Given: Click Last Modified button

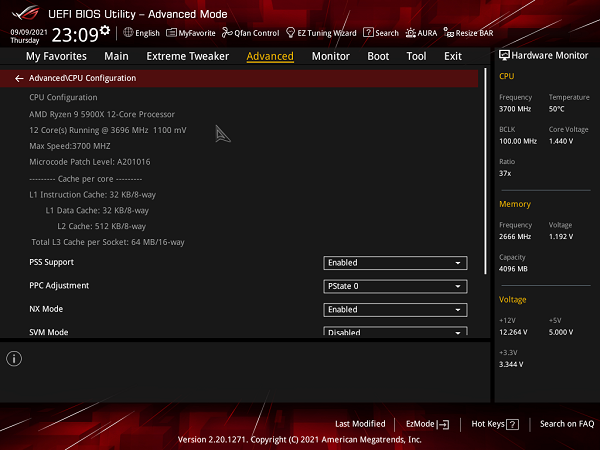Looking at the screenshot, I should coord(360,424).
